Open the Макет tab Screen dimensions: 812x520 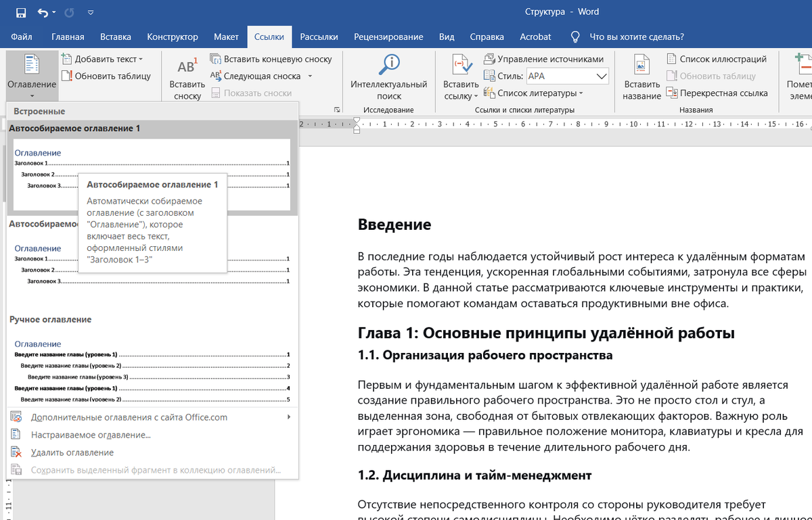(x=226, y=37)
